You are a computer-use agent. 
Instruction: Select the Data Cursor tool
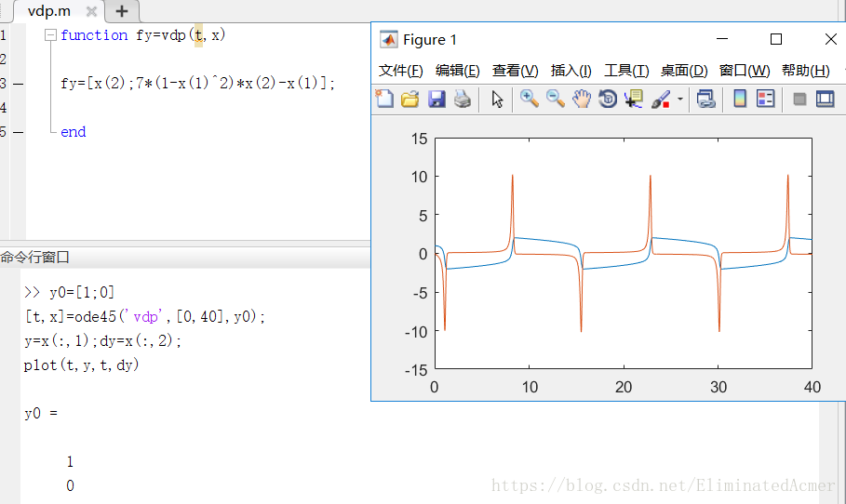(x=634, y=99)
